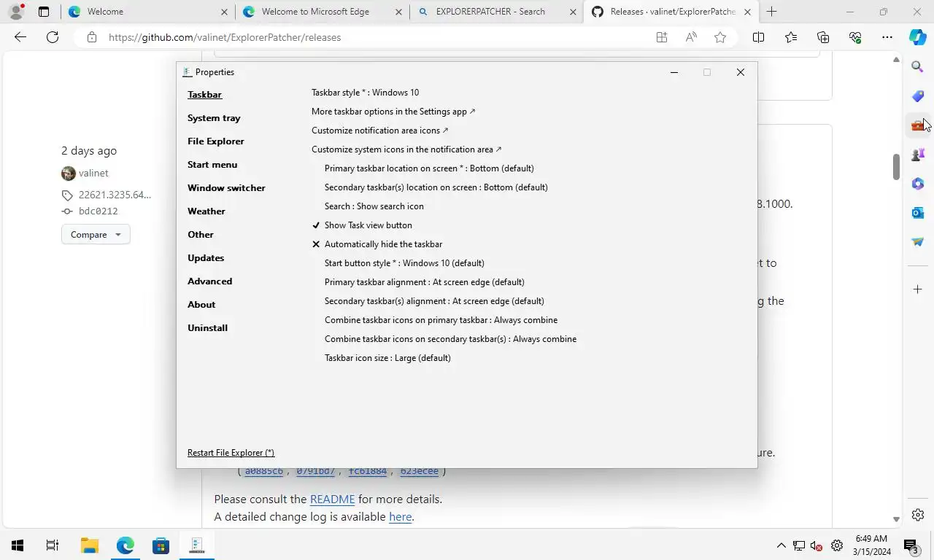This screenshot has height=560, width=934.
Task: Open Windows Start button on taskbar
Action: [x=18, y=545]
